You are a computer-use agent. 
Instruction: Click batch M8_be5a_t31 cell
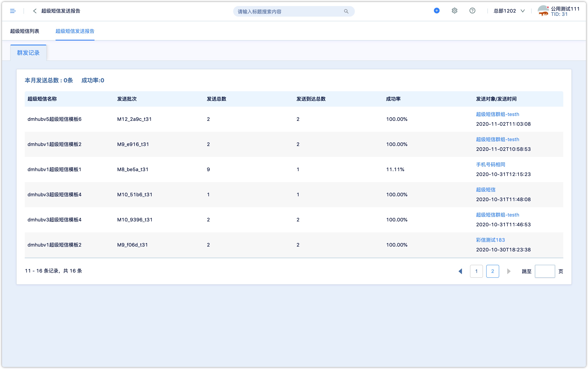coord(133,169)
